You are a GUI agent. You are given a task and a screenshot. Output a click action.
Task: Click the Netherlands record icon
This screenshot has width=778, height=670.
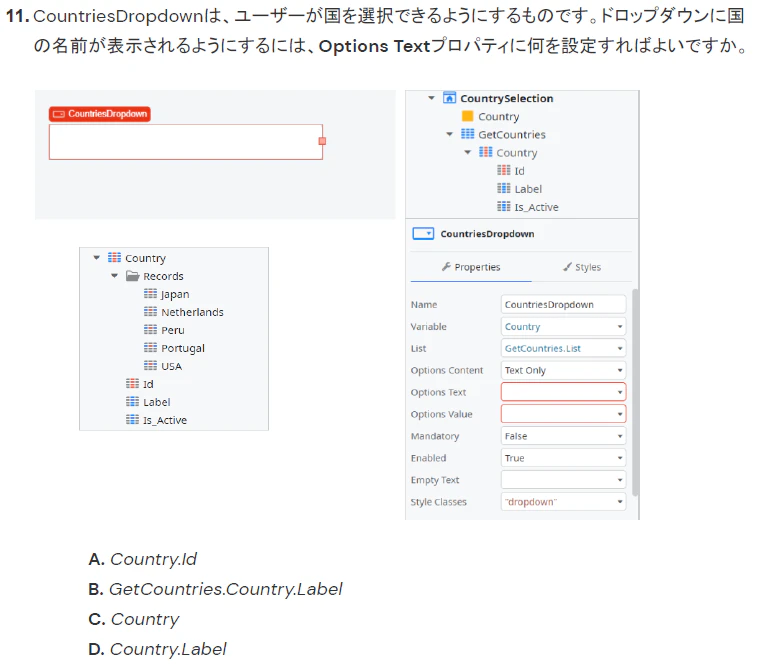[150, 312]
